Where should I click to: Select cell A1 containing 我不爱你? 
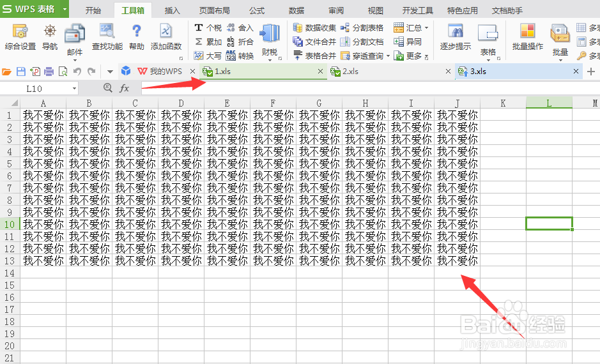pyautogui.click(x=43, y=115)
